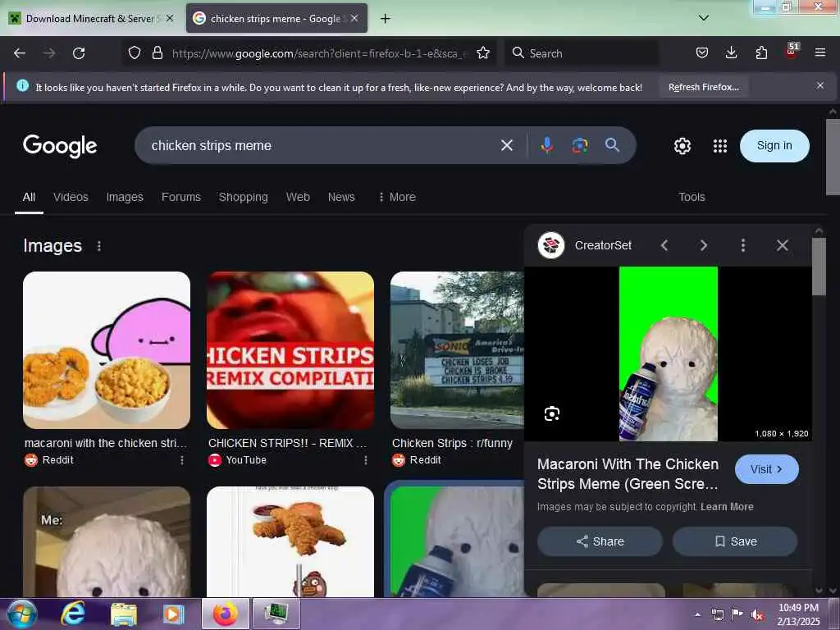Open the Chicken Strips : r/funny link
The width and height of the screenshot is (840, 630).
(x=452, y=443)
